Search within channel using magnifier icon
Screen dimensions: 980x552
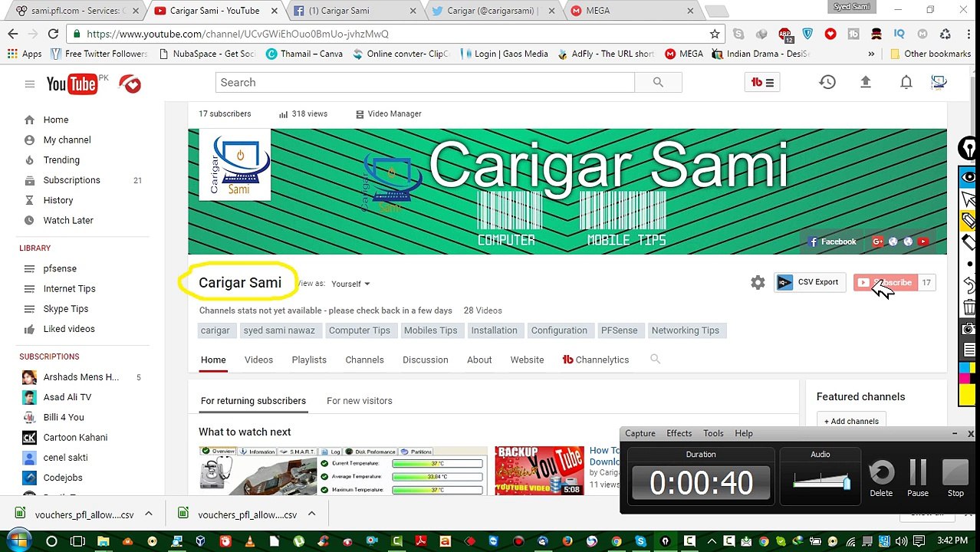click(x=655, y=359)
